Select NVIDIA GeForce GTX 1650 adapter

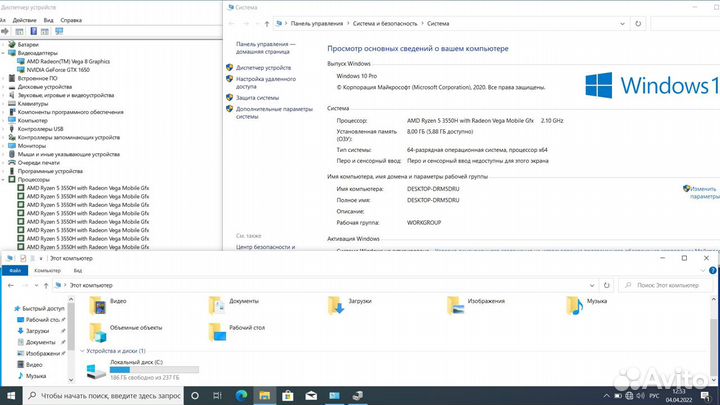pyautogui.click(x=58, y=70)
